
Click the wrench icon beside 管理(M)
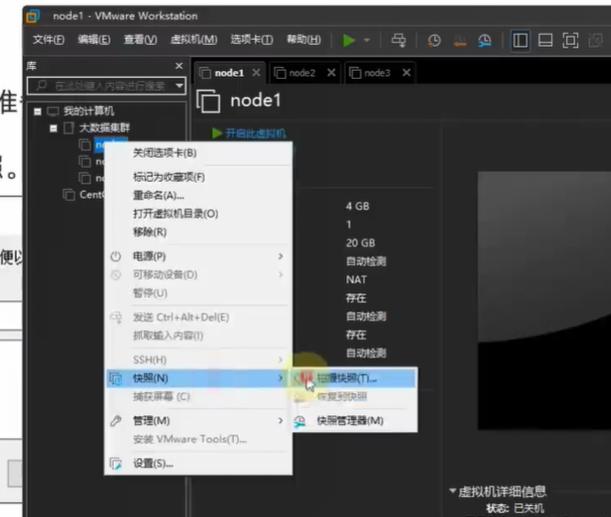pyautogui.click(x=116, y=421)
